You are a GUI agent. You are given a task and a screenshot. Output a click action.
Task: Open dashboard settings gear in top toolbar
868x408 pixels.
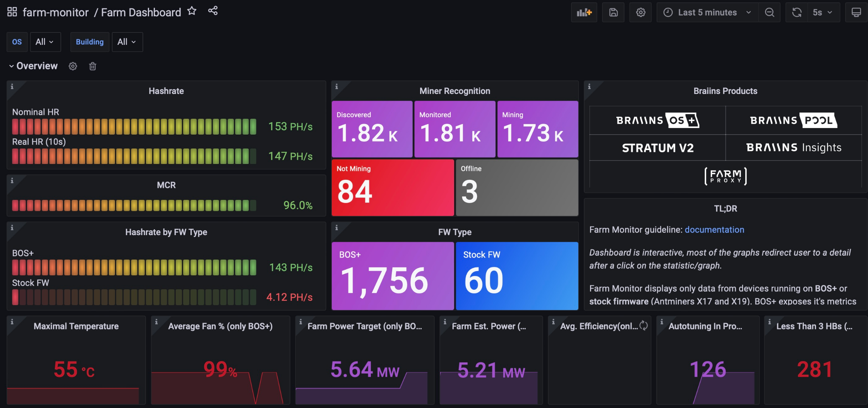point(640,12)
